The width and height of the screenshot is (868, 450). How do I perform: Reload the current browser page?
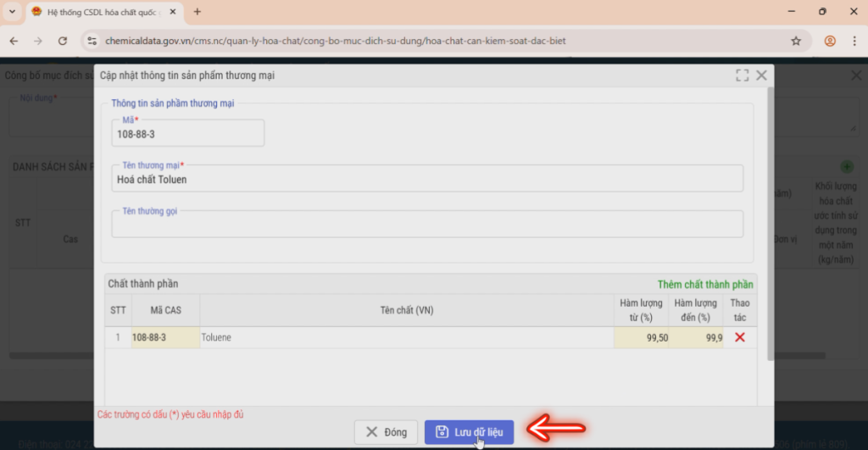(x=63, y=41)
